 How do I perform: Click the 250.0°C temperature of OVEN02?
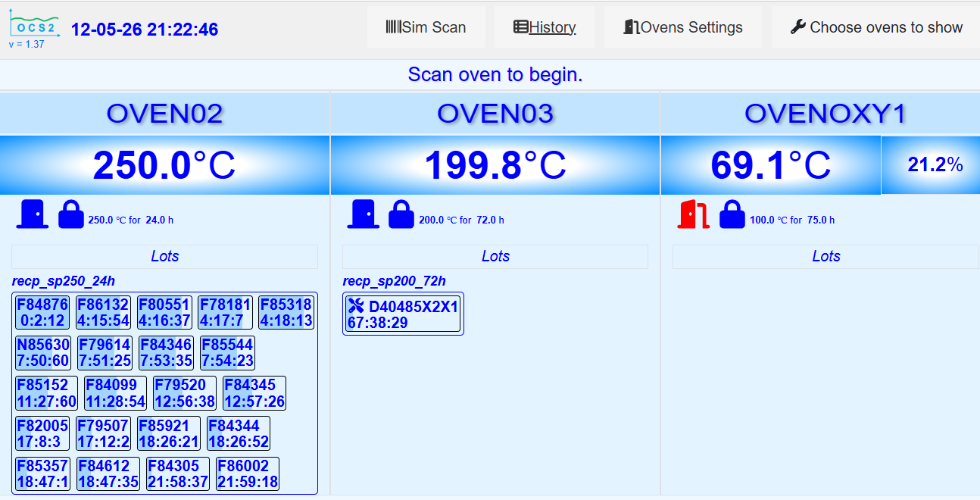[164, 165]
